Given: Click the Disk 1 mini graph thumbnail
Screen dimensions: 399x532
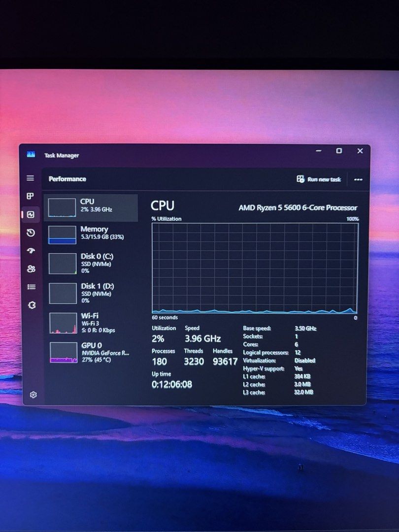Looking at the screenshot, I should click(63, 294).
